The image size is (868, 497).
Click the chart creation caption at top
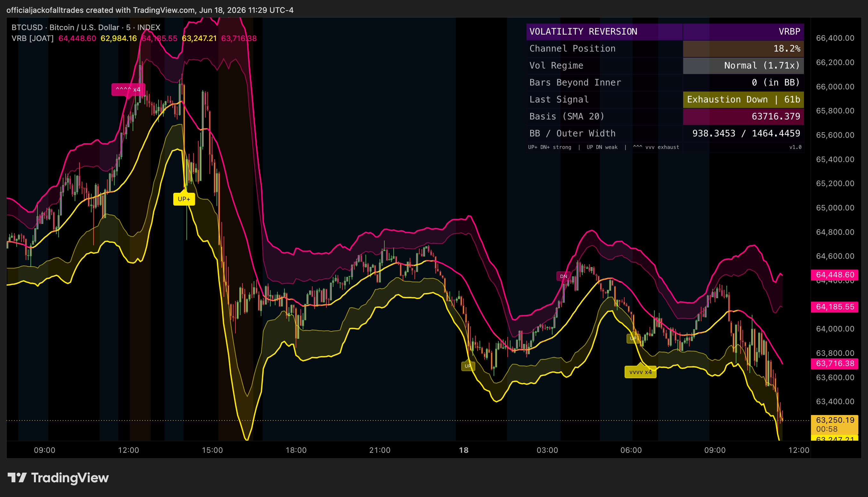(x=150, y=10)
